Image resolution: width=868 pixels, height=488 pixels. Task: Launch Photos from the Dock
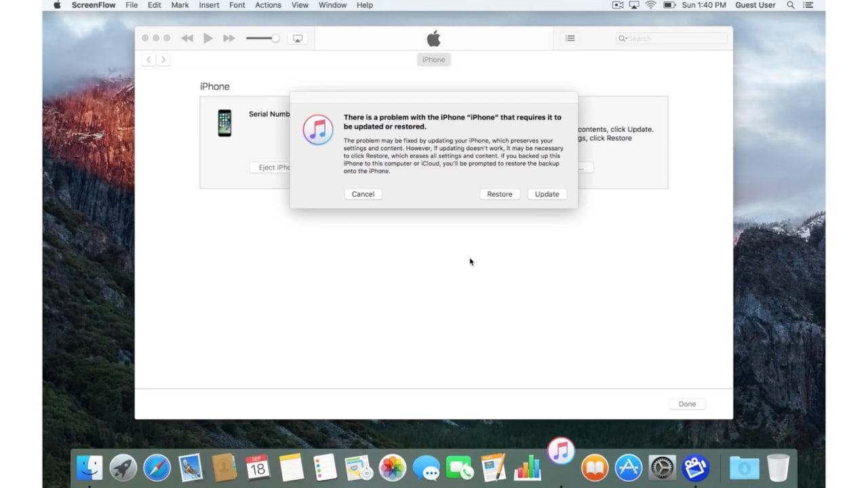pos(392,468)
